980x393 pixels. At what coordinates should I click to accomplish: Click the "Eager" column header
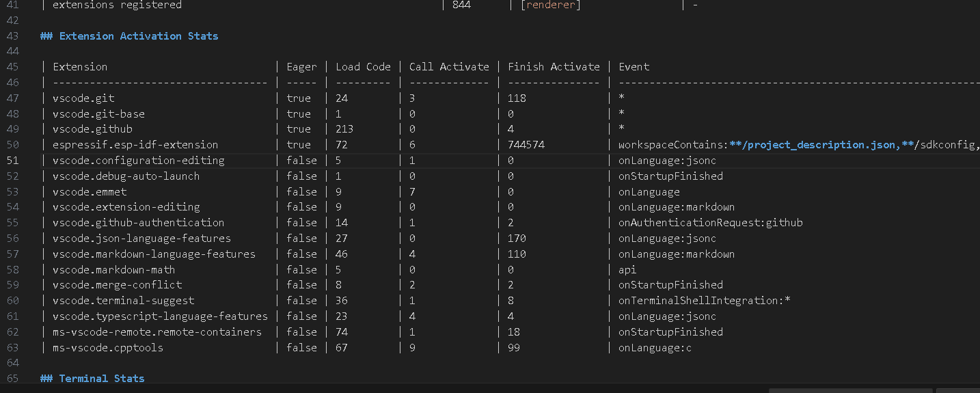pos(301,66)
